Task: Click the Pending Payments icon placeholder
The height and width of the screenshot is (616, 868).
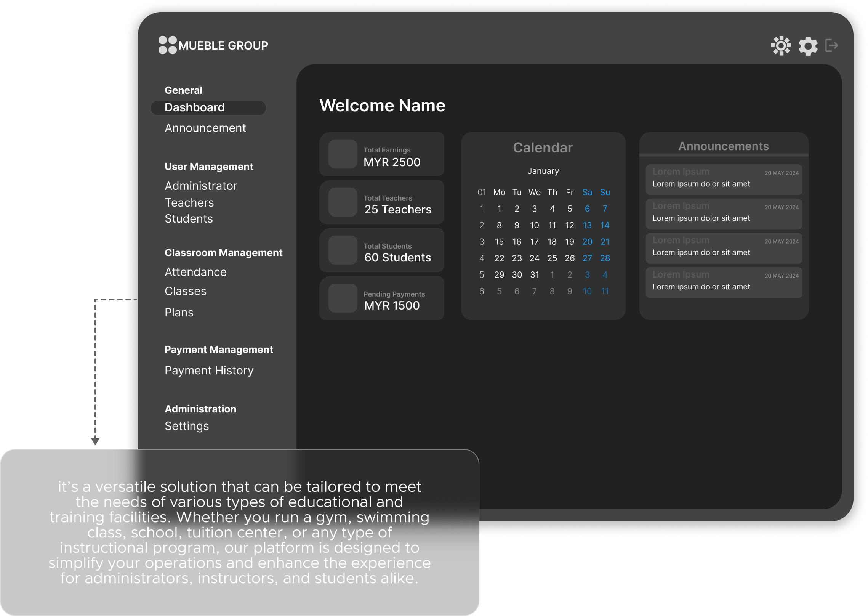Action: tap(343, 298)
